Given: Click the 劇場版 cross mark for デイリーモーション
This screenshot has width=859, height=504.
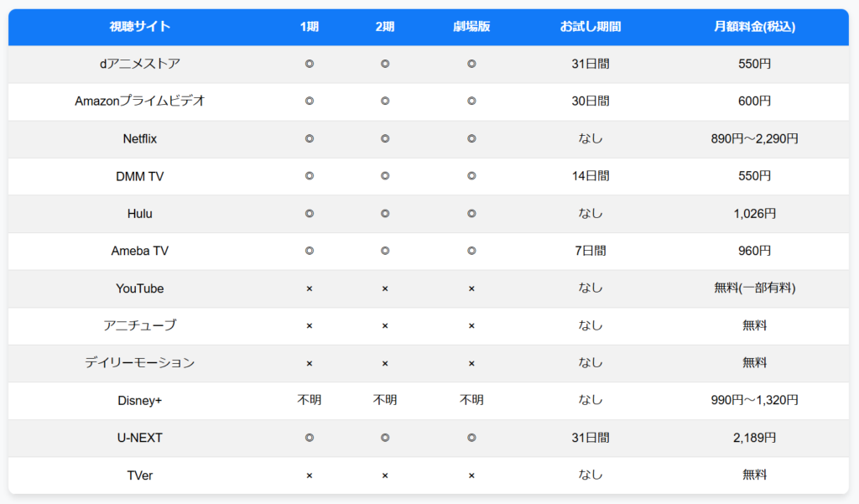Looking at the screenshot, I should click(471, 363).
